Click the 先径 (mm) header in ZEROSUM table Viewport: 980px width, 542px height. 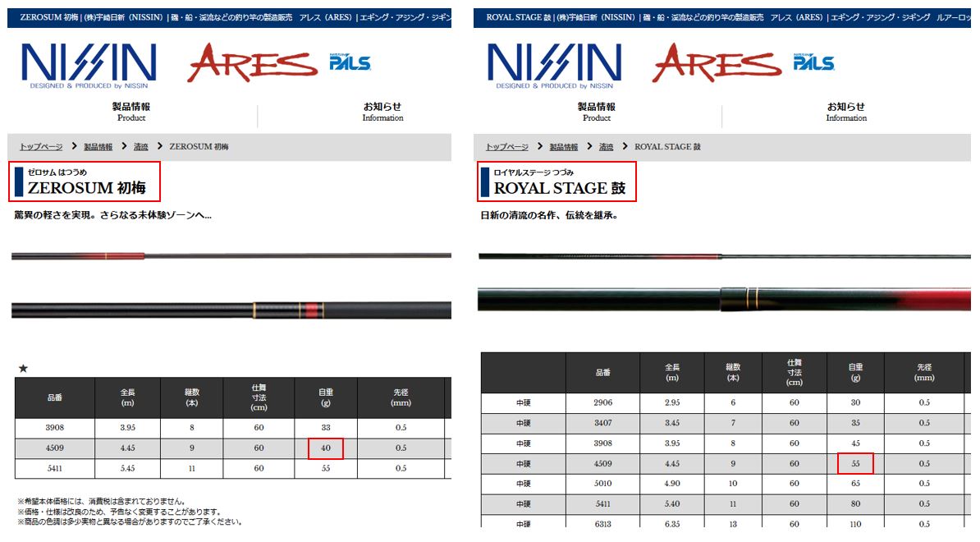(x=401, y=397)
